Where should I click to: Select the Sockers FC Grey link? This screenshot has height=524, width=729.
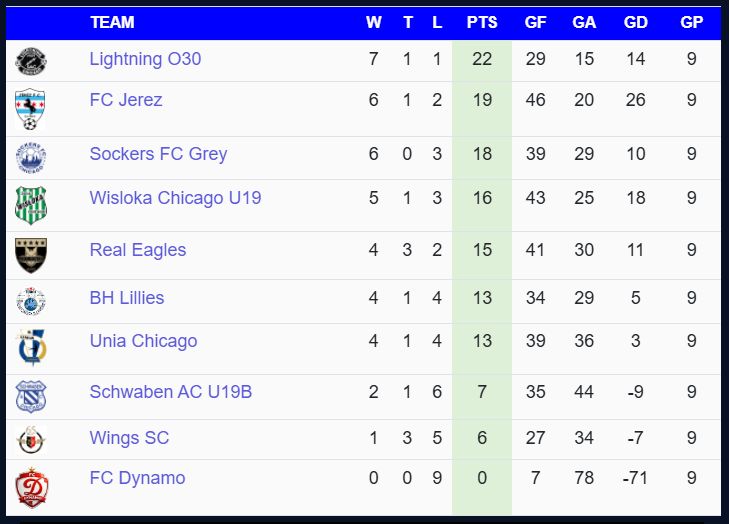(x=158, y=154)
